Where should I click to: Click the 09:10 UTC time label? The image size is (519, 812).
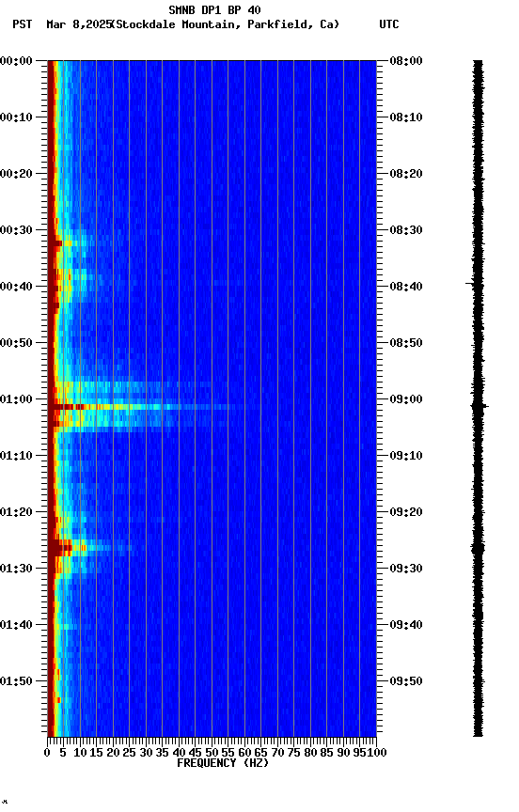tap(406, 456)
